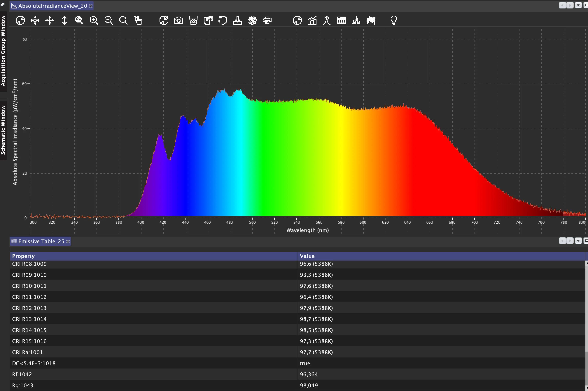
Task: Open the Schematic Window side tab
Action: coord(3,130)
